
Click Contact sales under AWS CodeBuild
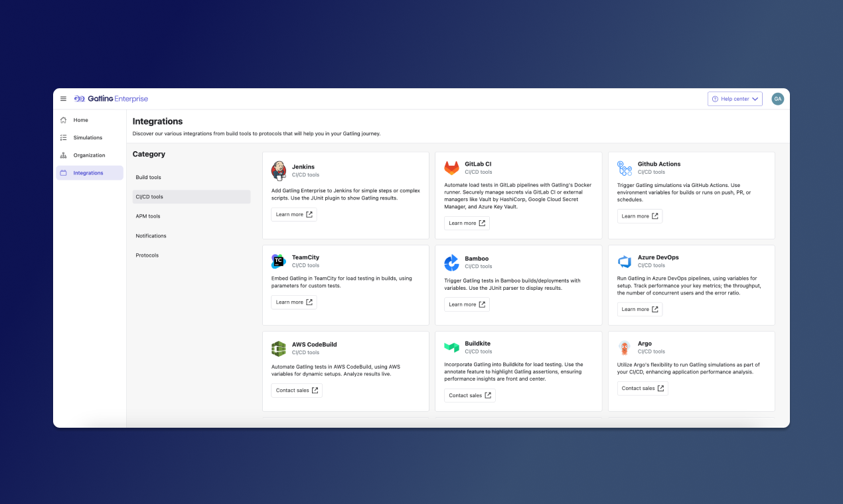tap(297, 391)
